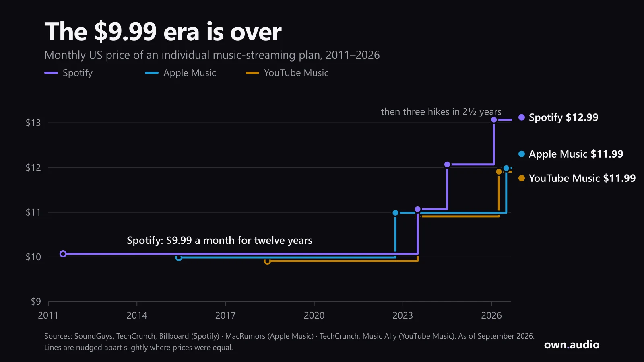This screenshot has width=644, height=362.
Task: Click the own.audio logo
Action: click(572, 345)
